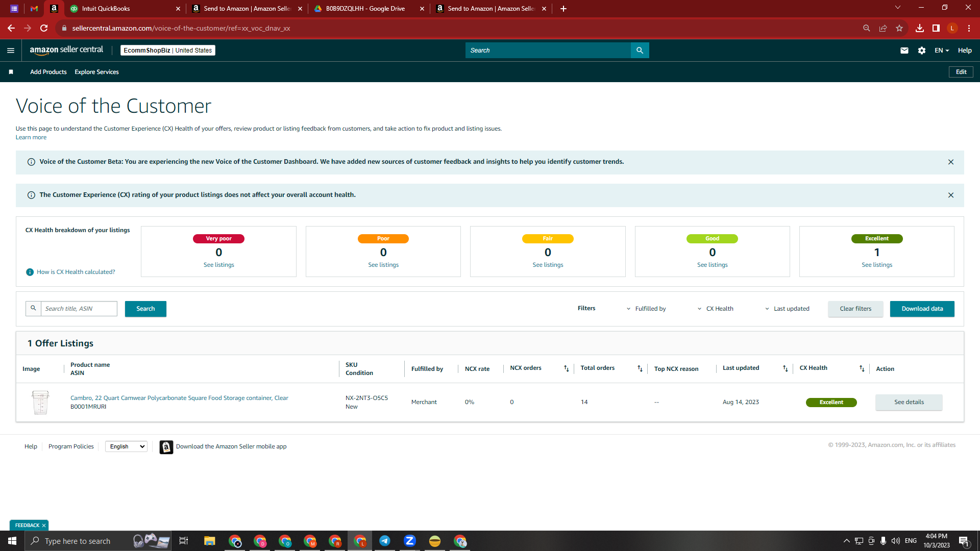
Task: Go back using browser back arrow
Action: [x=11, y=29]
